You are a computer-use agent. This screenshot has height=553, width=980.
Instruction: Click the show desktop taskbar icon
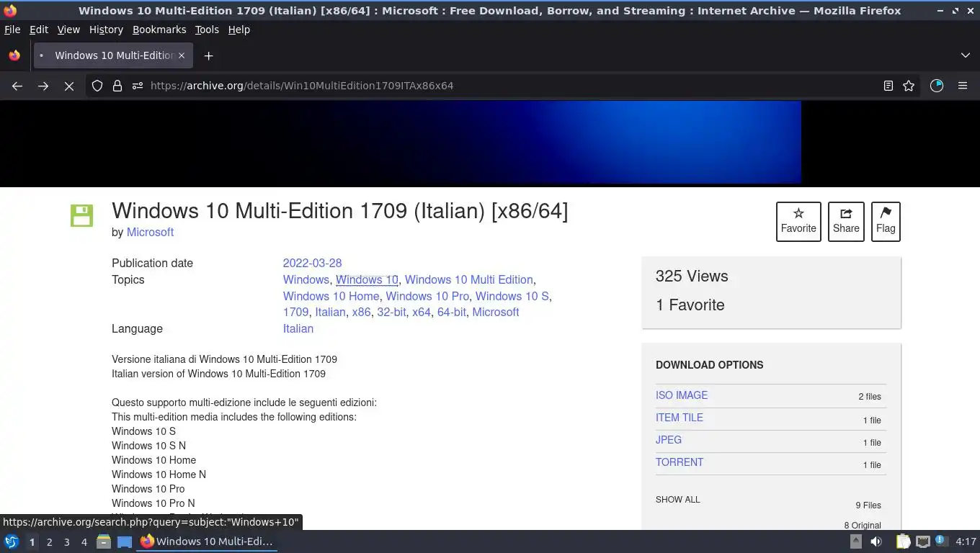125,541
